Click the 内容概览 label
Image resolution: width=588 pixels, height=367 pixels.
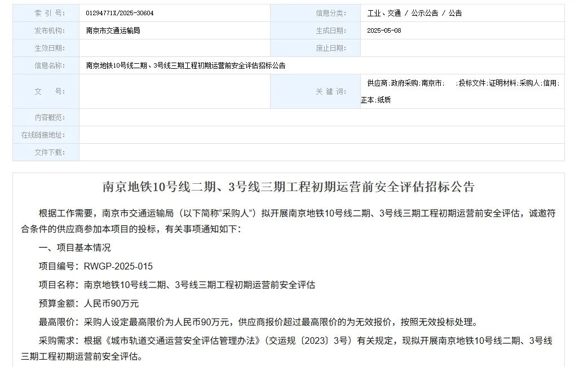[50, 118]
